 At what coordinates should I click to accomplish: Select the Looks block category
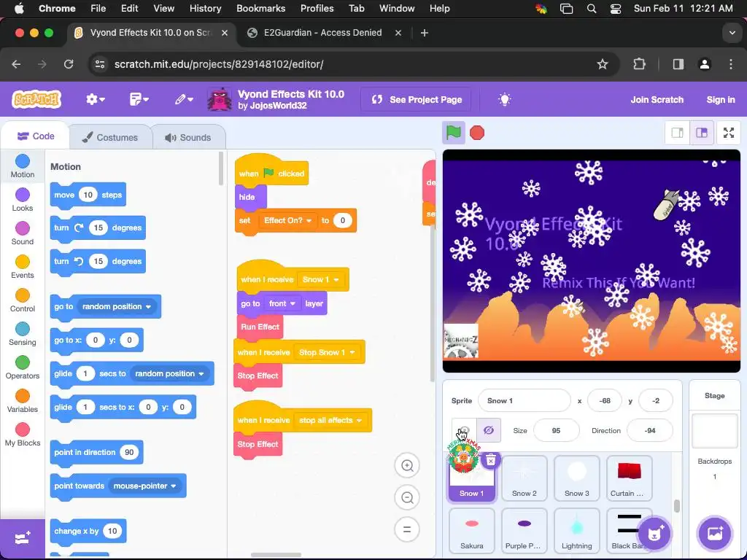pyautogui.click(x=23, y=200)
